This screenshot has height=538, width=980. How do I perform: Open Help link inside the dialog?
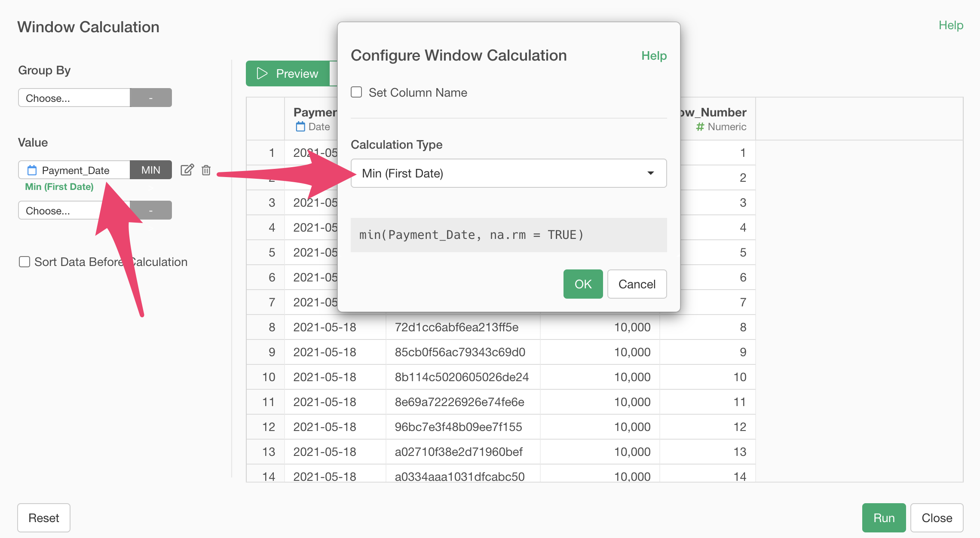(653, 56)
